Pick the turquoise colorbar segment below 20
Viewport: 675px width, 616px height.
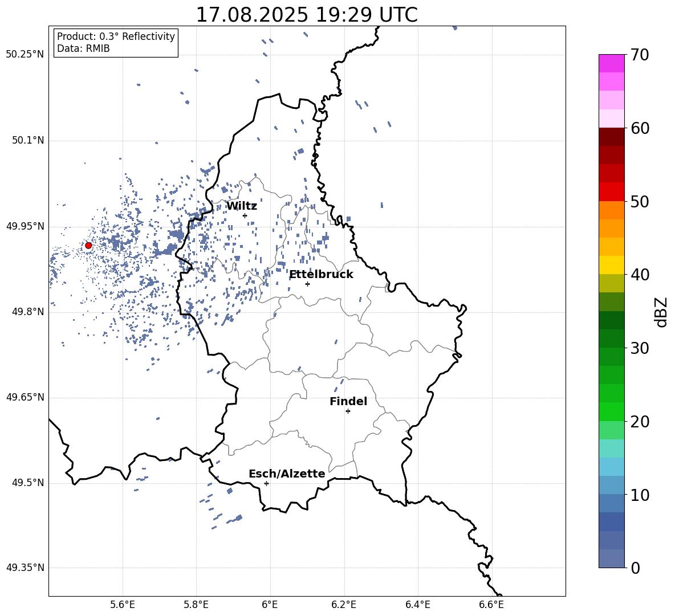(x=611, y=448)
